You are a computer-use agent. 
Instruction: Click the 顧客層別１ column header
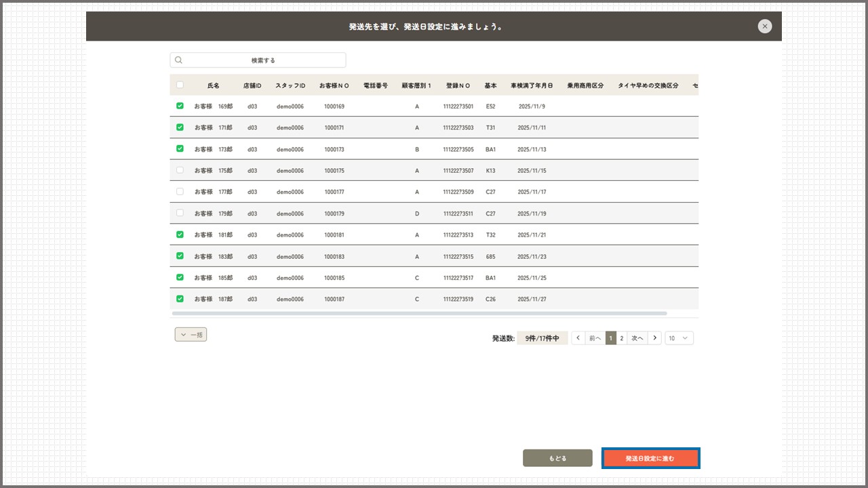pyautogui.click(x=417, y=85)
